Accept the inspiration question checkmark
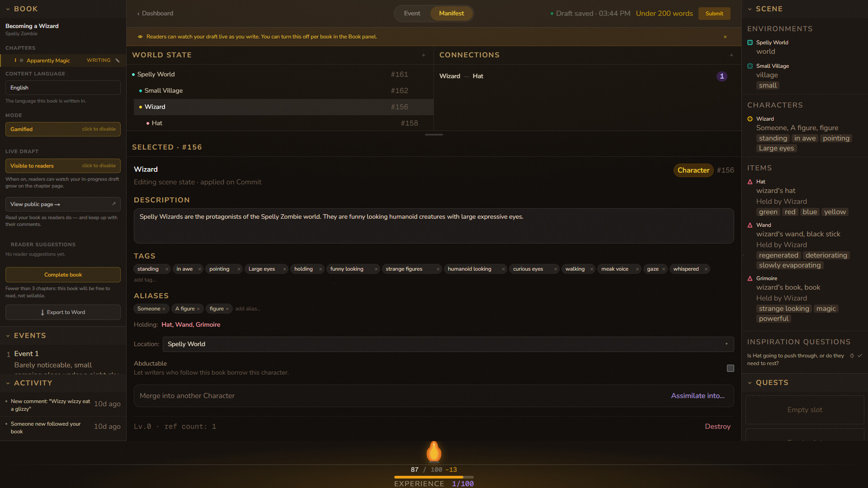Image resolution: width=868 pixels, height=488 pixels. pos(860,356)
